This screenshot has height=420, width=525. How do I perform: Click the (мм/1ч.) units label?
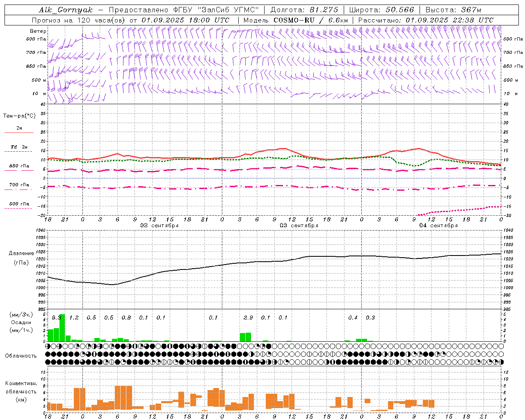(21, 330)
